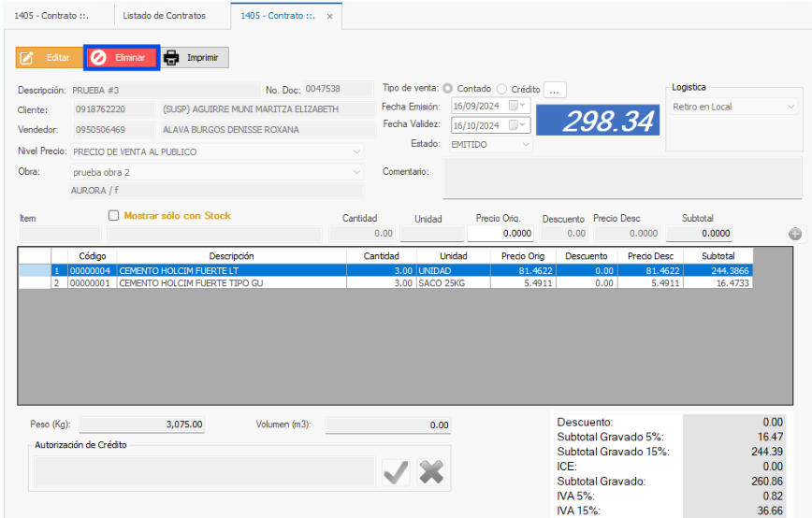This screenshot has width=812, height=518.
Task: Click the credit authorization checkmark icon
Action: [396, 472]
